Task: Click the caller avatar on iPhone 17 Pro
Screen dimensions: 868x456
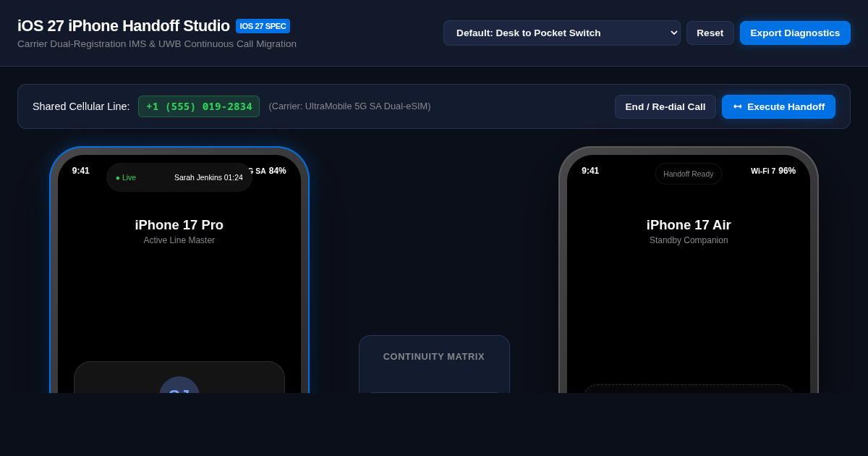Action: point(179,385)
